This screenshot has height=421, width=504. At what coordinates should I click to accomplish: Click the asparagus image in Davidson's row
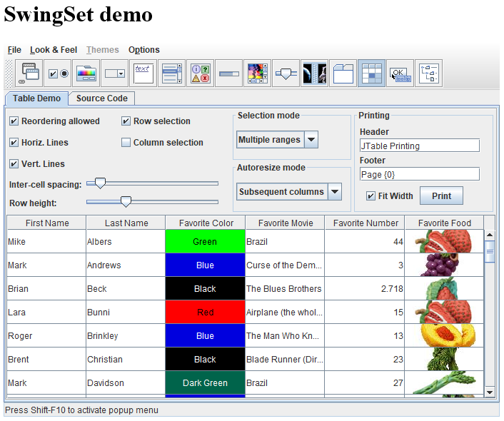point(445,382)
